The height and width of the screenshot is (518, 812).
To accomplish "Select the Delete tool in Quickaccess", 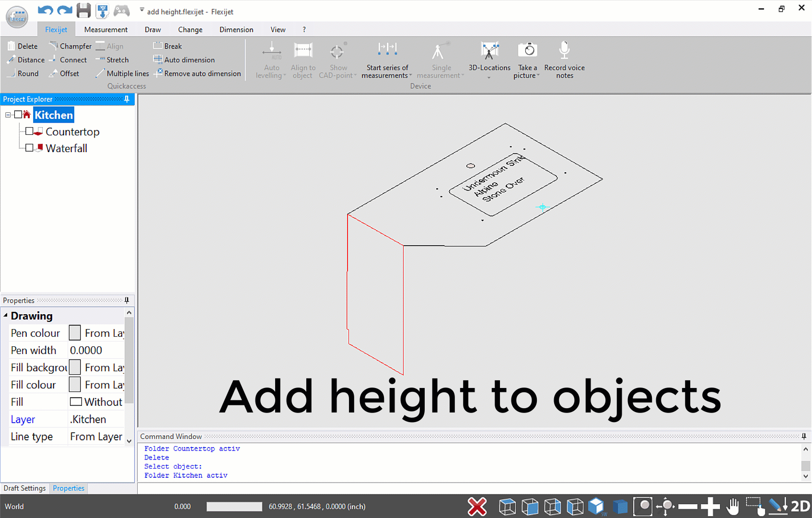I will click(22, 46).
